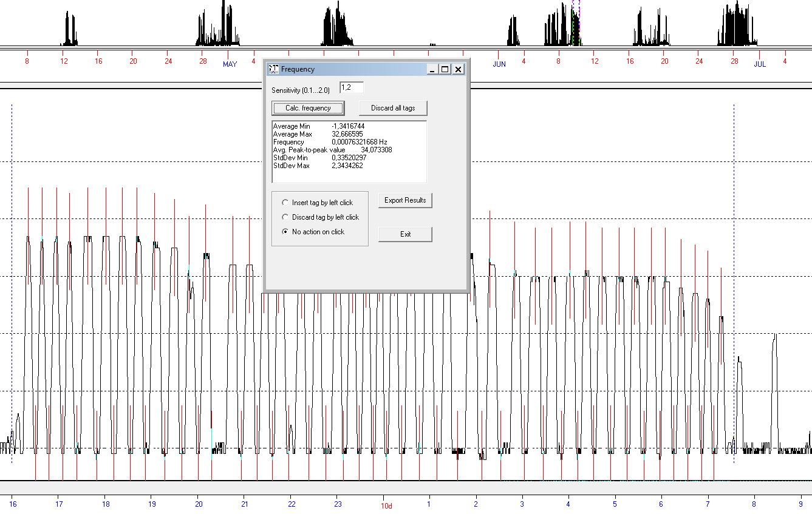The height and width of the screenshot is (514, 812).
Task: Maximize the Frequency dialog window
Action: tap(445, 69)
